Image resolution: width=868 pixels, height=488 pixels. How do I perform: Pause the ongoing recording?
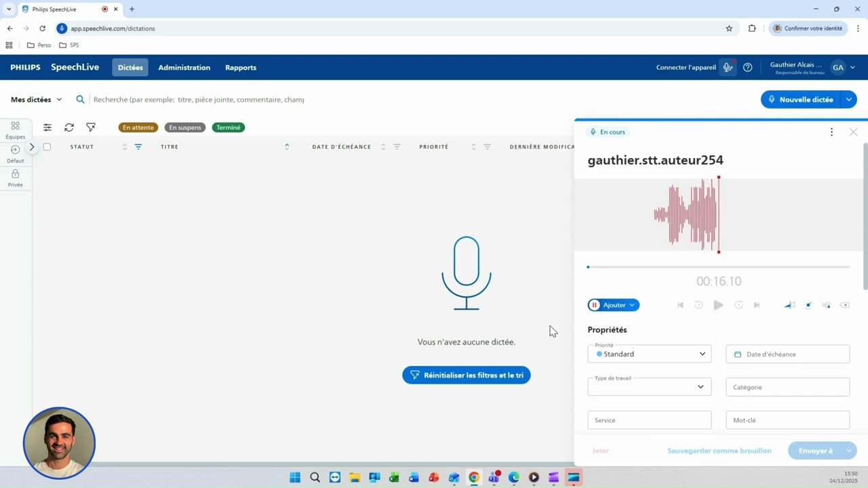coord(595,305)
